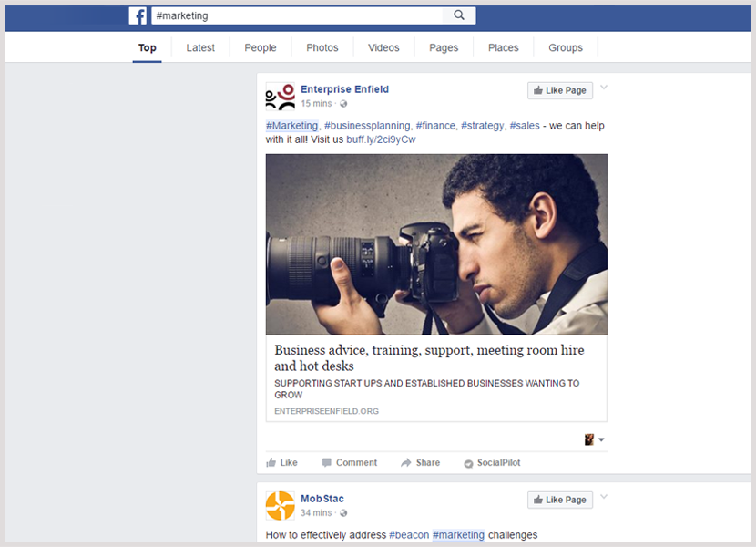
Task: Open the Places tab
Action: (504, 47)
